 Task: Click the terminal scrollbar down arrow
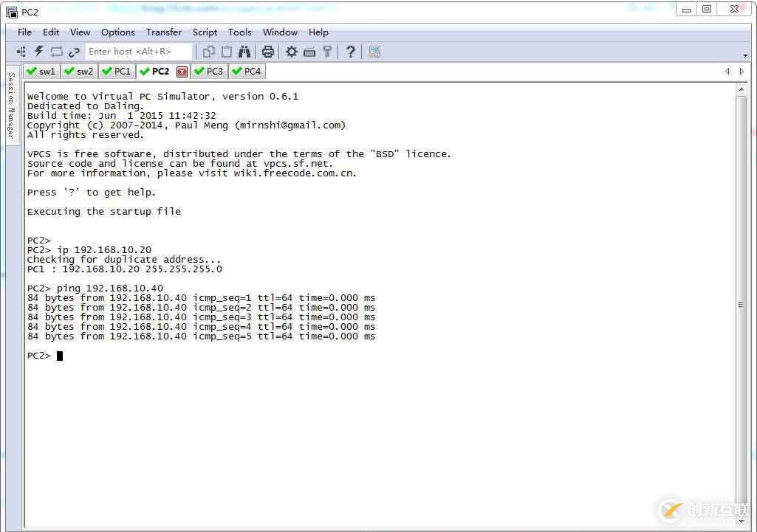pyautogui.click(x=741, y=522)
